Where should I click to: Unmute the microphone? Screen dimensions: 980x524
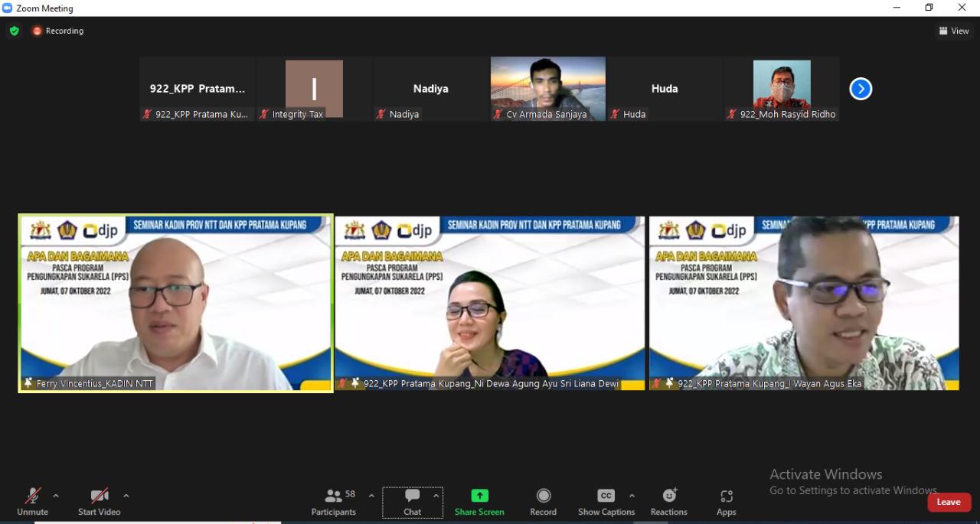[x=32, y=502]
